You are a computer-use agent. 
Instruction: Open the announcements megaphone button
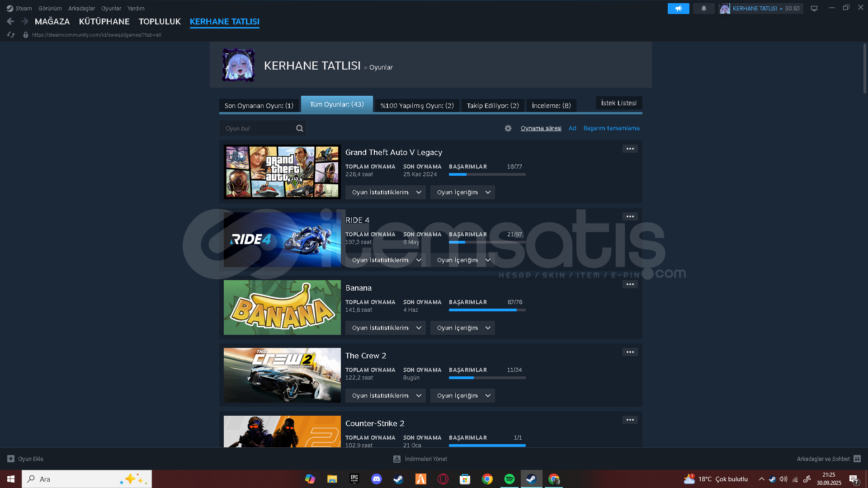(678, 9)
